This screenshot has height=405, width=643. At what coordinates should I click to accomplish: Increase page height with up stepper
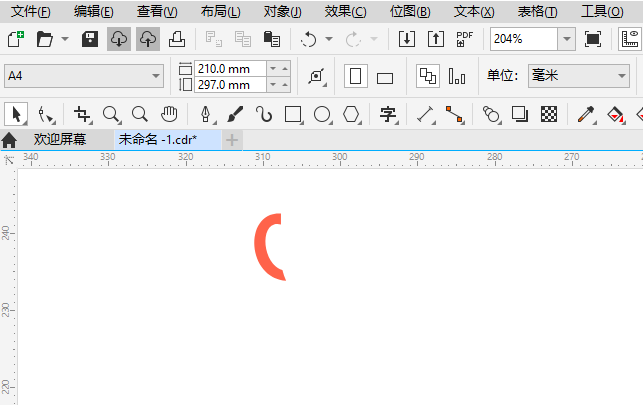(x=285, y=85)
